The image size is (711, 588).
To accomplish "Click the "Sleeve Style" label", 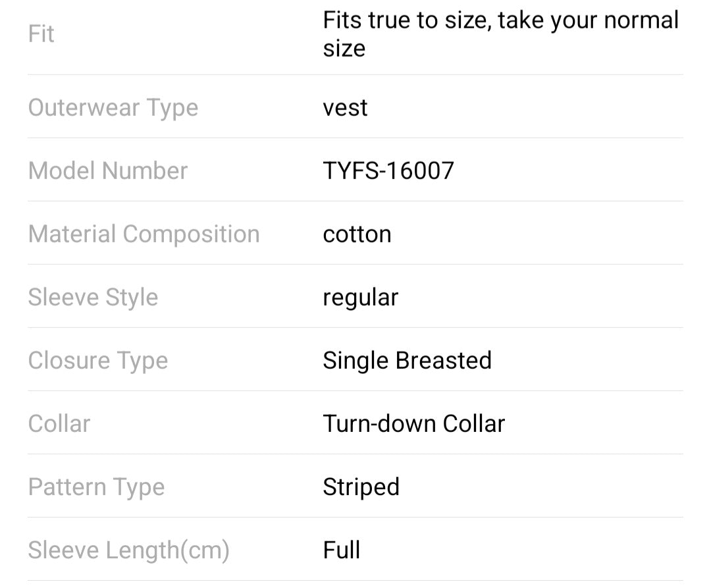I will [x=93, y=297].
